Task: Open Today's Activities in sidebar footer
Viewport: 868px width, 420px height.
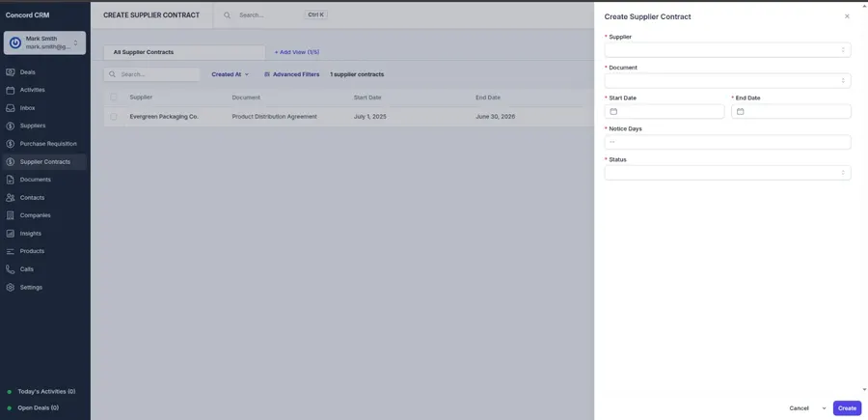Action: pos(46,391)
